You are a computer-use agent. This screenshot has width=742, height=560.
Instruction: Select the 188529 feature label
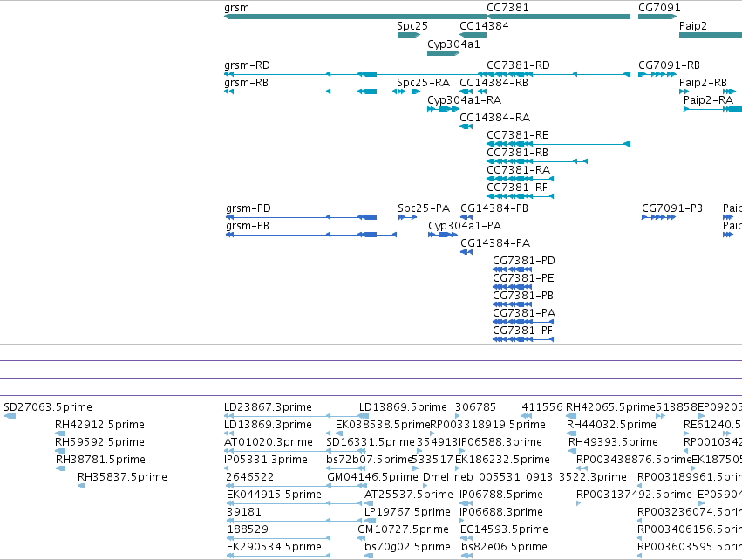pyautogui.click(x=248, y=529)
